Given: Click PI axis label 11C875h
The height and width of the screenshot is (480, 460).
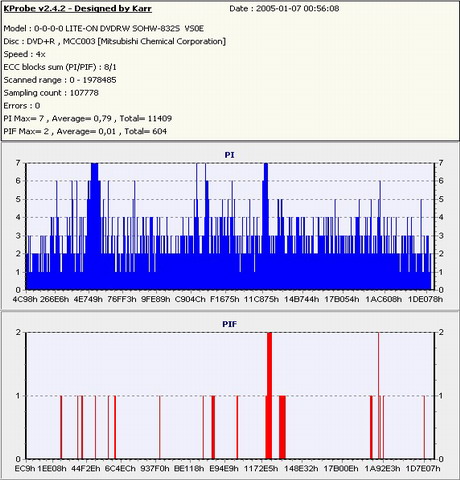Looking at the screenshot, I should point(261,299).
